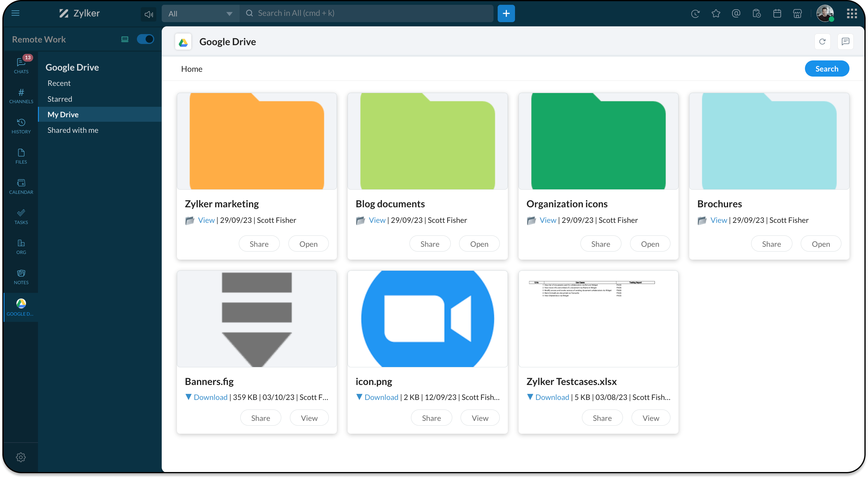Open the hamburger menu

[16, 13]
